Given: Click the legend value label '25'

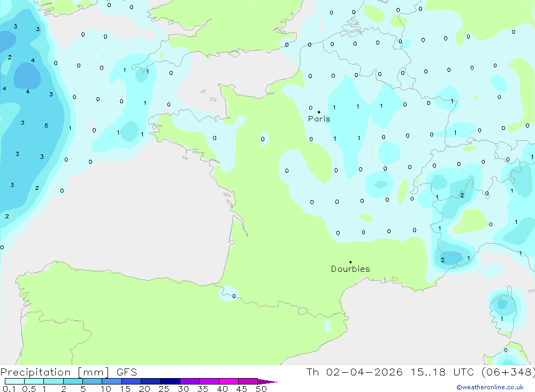Looking at the screenshot, I should click(x=164, y=389).
